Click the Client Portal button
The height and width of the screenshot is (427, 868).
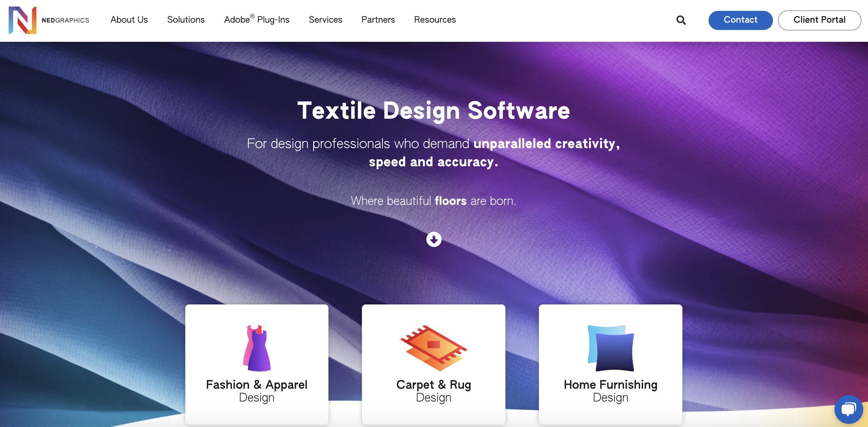(819, 20)
